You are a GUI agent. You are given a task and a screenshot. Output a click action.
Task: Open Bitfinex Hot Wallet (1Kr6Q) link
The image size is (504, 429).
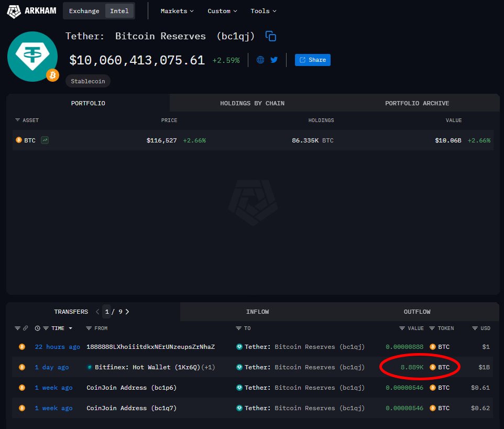pyautogui.click(x=147, y=367)
